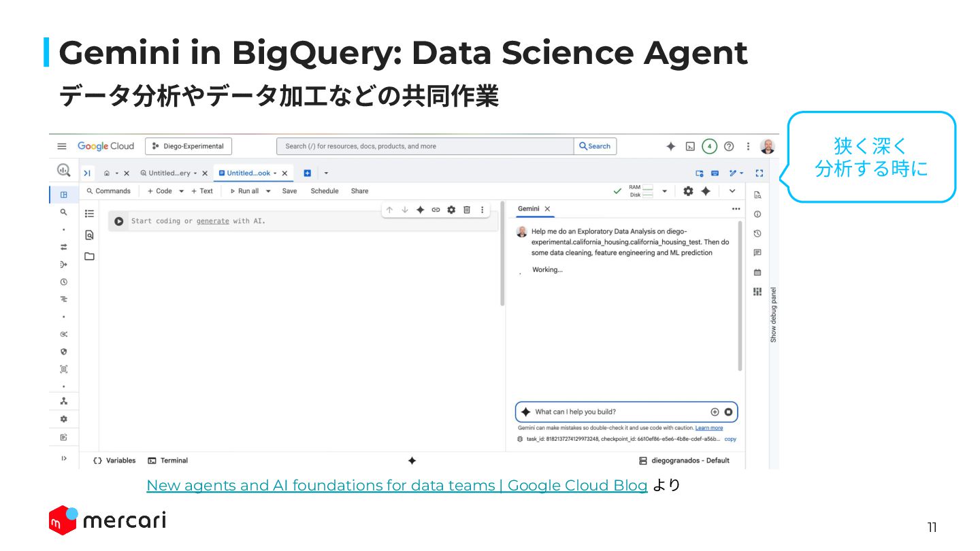Open files folder icon in notebook sidebar
Image resolution: width=980 pixels, height=551 pixels.
[x=89, y=256]
